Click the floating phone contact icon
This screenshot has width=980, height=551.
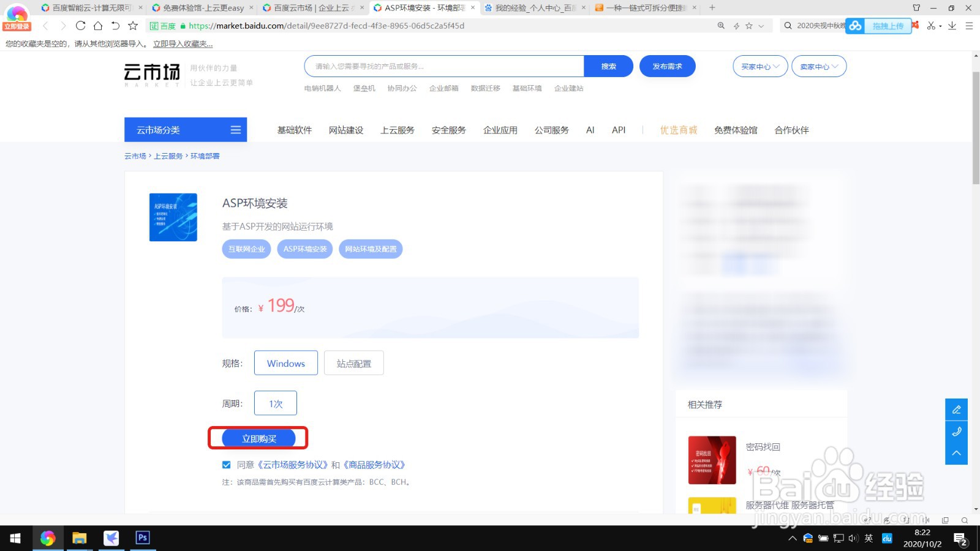click(956, 432)
